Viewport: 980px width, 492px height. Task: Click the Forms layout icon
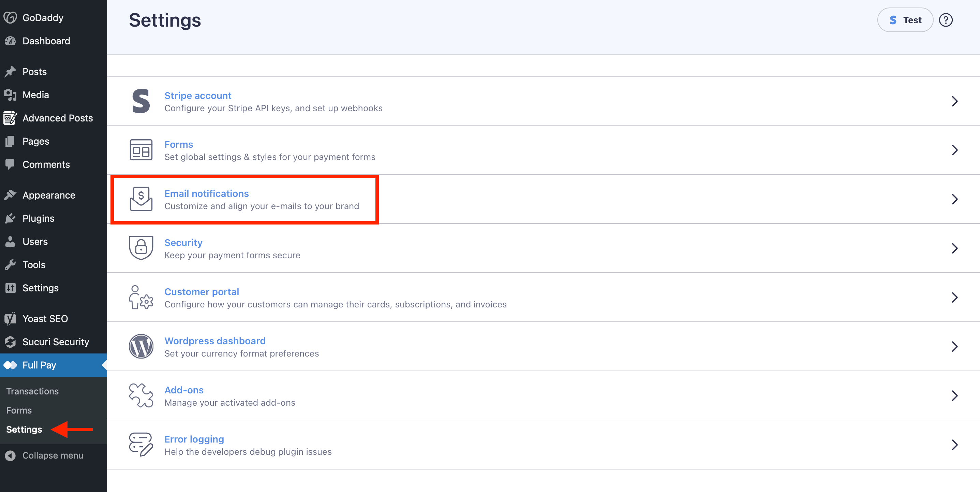pos(141,150)
